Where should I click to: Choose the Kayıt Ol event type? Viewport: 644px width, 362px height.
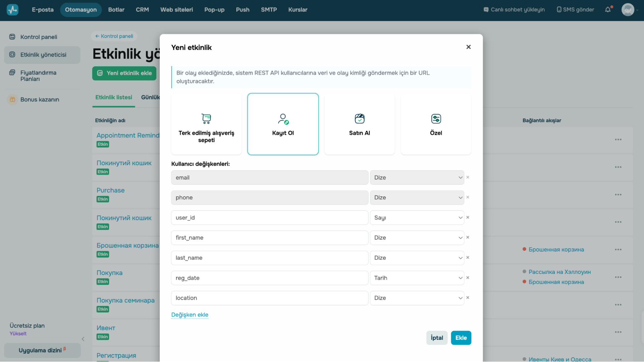283,124
